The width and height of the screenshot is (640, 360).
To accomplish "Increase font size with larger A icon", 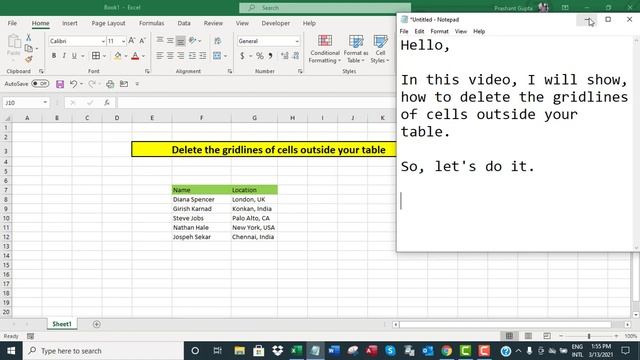I will pyautogui.click(x=131, y=41).
